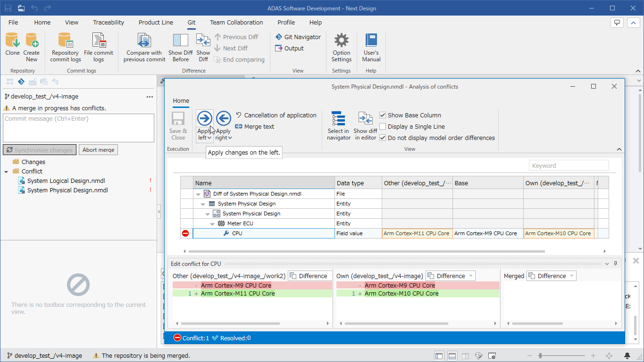Collapse the conflict dialog ribbon
This screenshot has width=644, height=362.
(619, 149)
